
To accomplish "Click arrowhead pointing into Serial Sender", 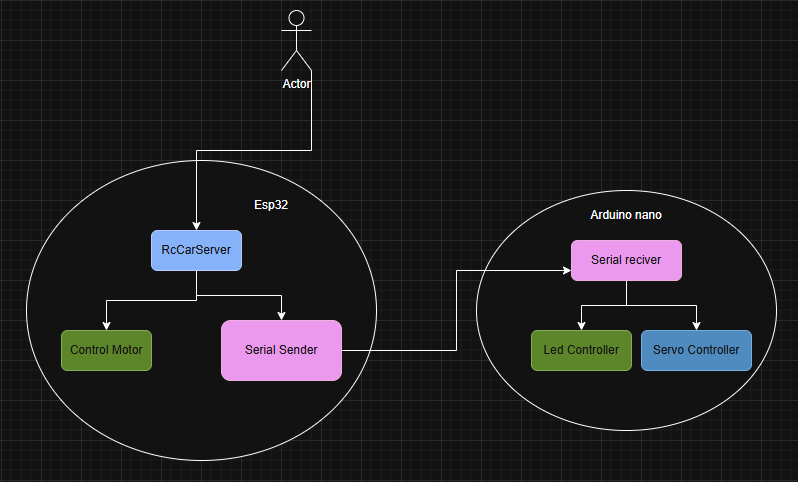I will point(281,314).
